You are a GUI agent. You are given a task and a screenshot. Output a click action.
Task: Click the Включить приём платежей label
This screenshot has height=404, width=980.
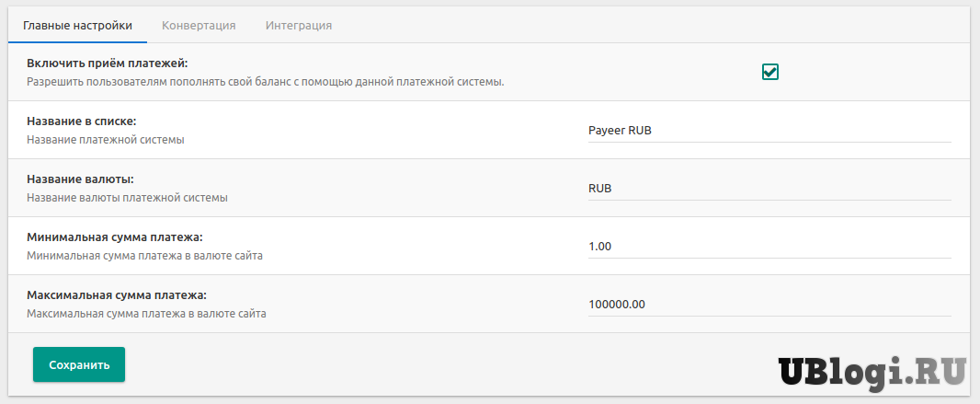[108, 63]
